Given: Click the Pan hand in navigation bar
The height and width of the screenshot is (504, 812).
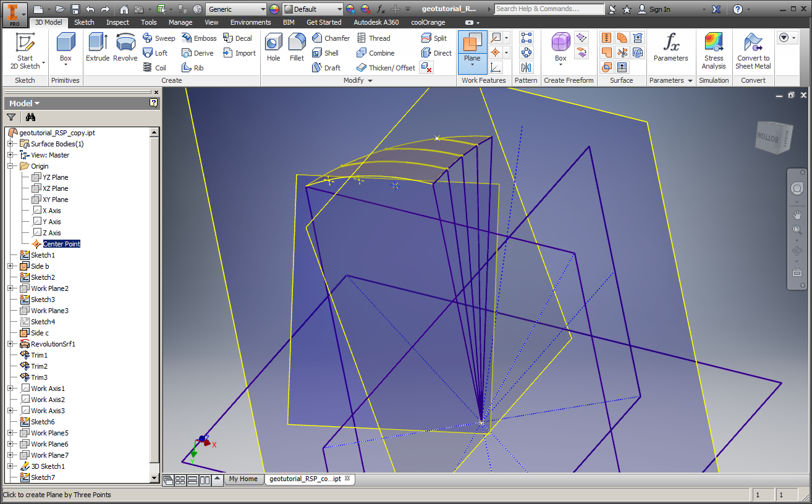Looking at the screenshot, I should pyautogui.click(x=797, y=214).
